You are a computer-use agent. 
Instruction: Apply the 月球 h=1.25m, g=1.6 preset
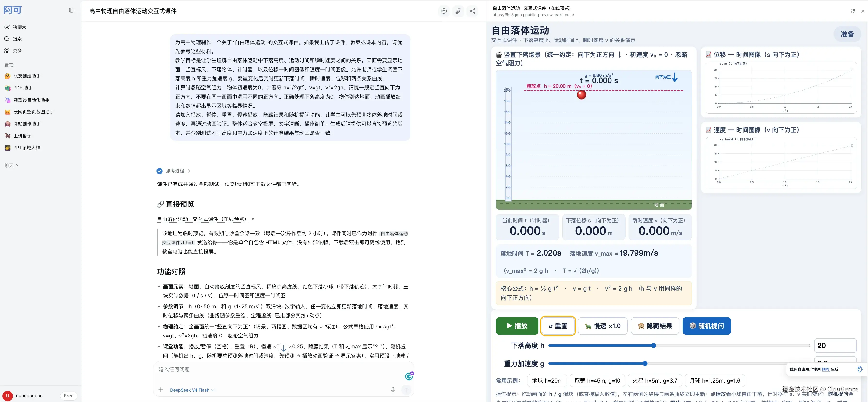[x=715, y=381]
